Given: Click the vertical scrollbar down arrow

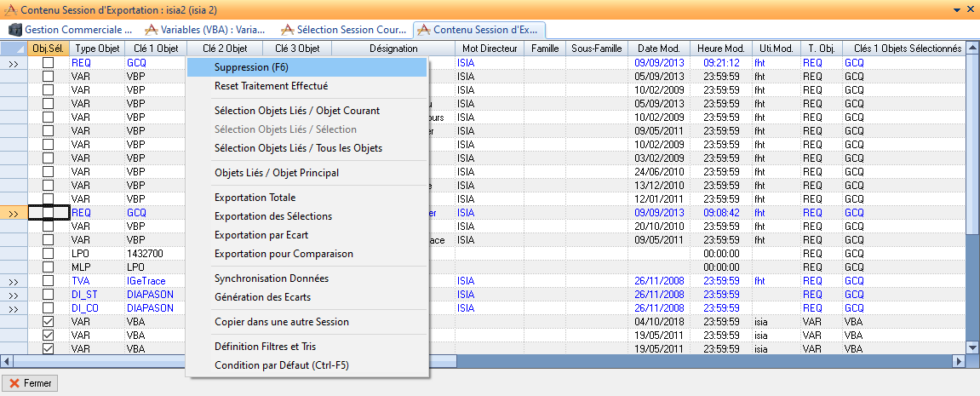Looking at the screenshot, I should pyautogui.click(x=972, y=346).
